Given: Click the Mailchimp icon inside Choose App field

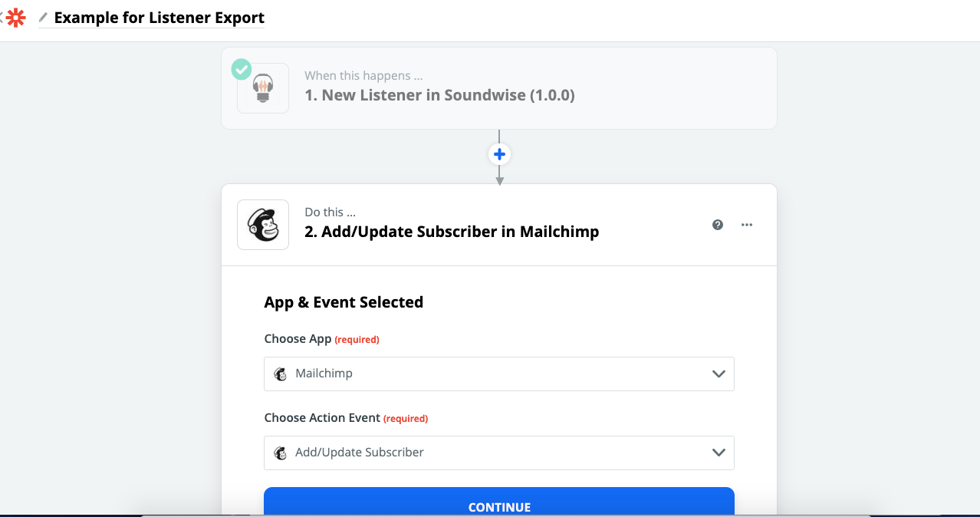Looking at the screenshot, I should [281, 374].
